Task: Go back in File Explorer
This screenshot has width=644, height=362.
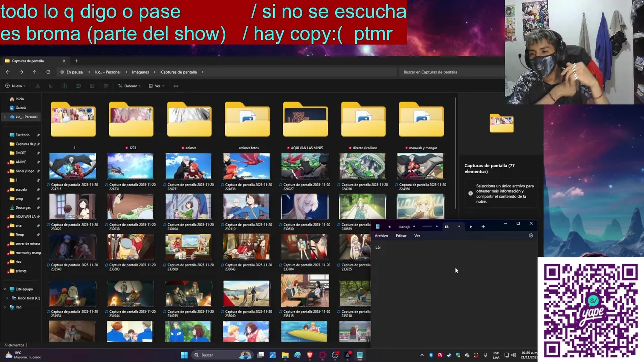Action: pyautogui.click(x=8, y=72)
